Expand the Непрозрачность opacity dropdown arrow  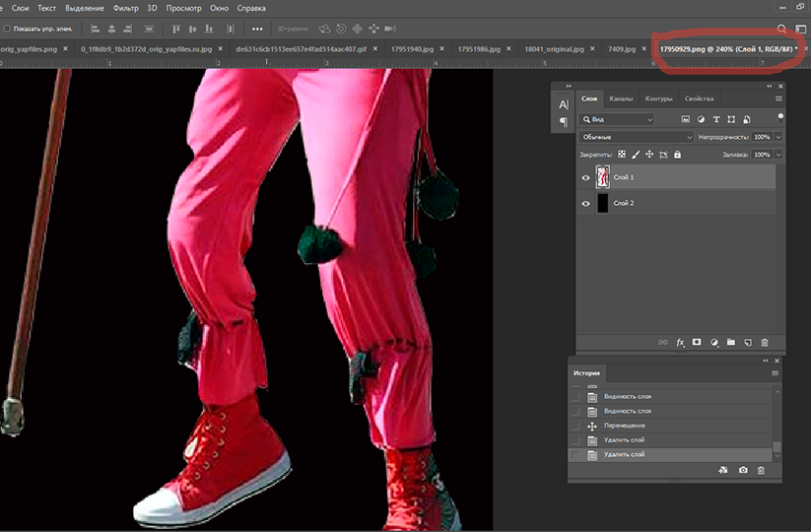(x=778, y=137)
